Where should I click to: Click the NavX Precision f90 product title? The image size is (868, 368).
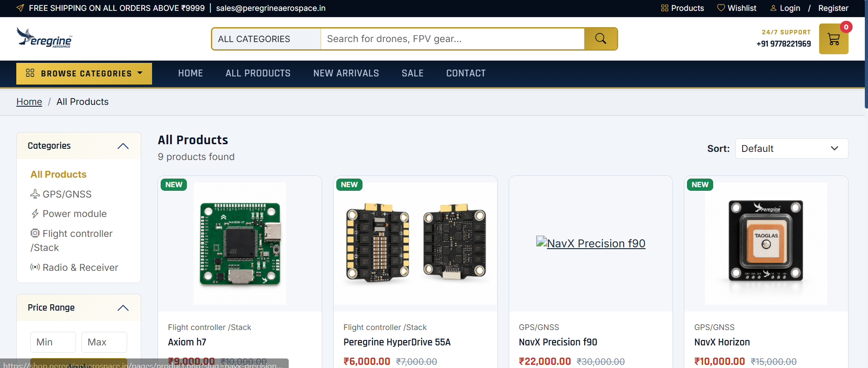pyautogui.click(x=558, y=342)
